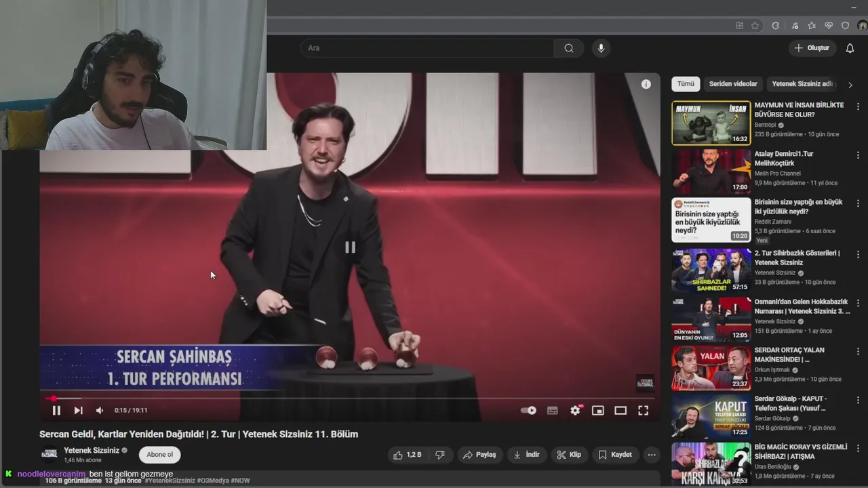Image resolution: width=868 pixels, height=488 pixels.
Task: Open the Orkun Işıtmak channel name
Action: [x=772, y=370]
